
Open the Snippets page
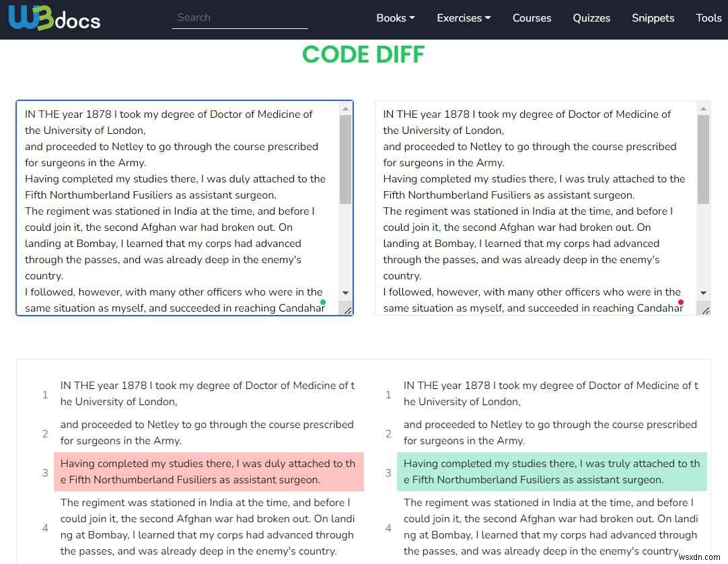653,18
